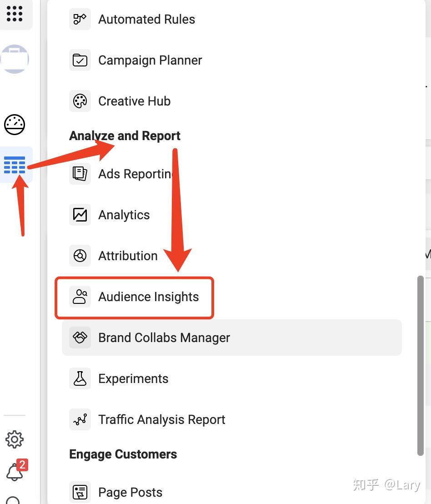Viewport: 431px width, 504px height.
Task: Click the Campaign Planner folder icon
Action: (80, 60)
